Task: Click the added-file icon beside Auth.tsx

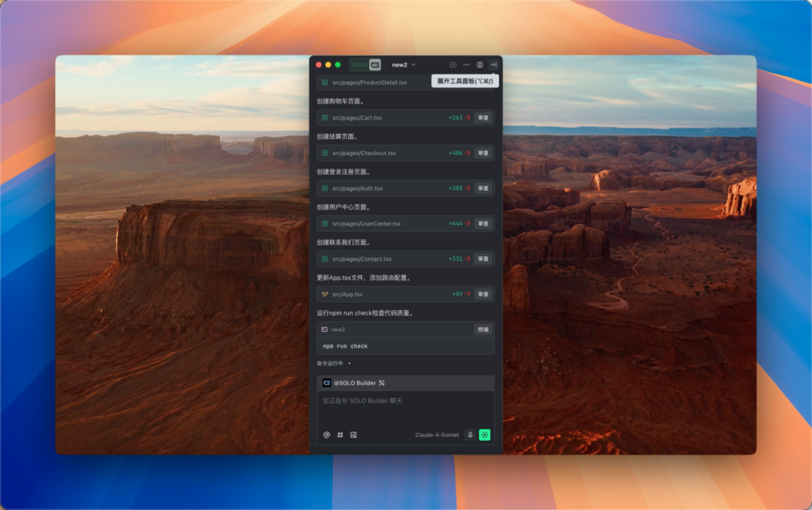Action: coord(325,188)
